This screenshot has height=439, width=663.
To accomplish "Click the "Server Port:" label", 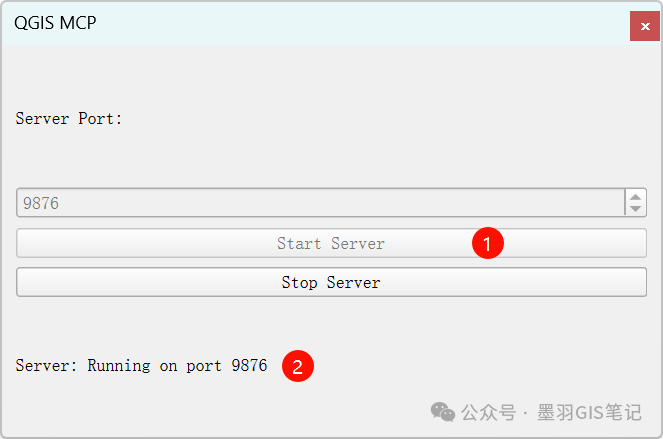I will (69, 118).
